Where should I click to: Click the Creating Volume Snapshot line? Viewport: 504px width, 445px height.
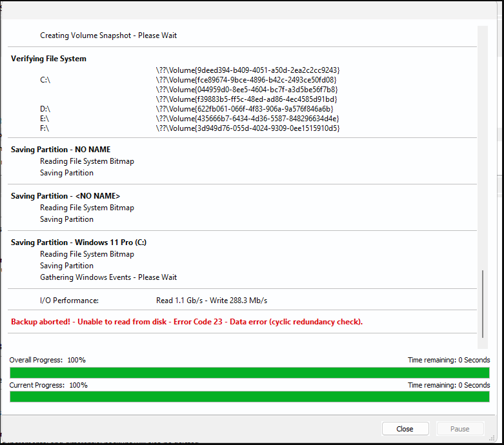pos(108,35)
